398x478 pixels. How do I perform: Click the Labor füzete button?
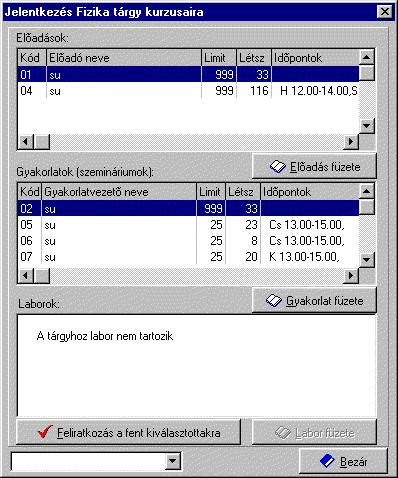(x=314, y=432)
